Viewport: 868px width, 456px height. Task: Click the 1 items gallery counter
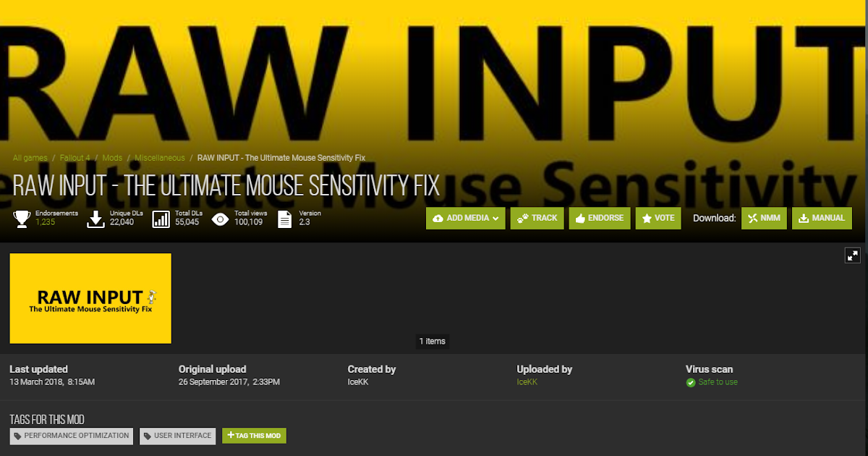(x=432, y=340)
